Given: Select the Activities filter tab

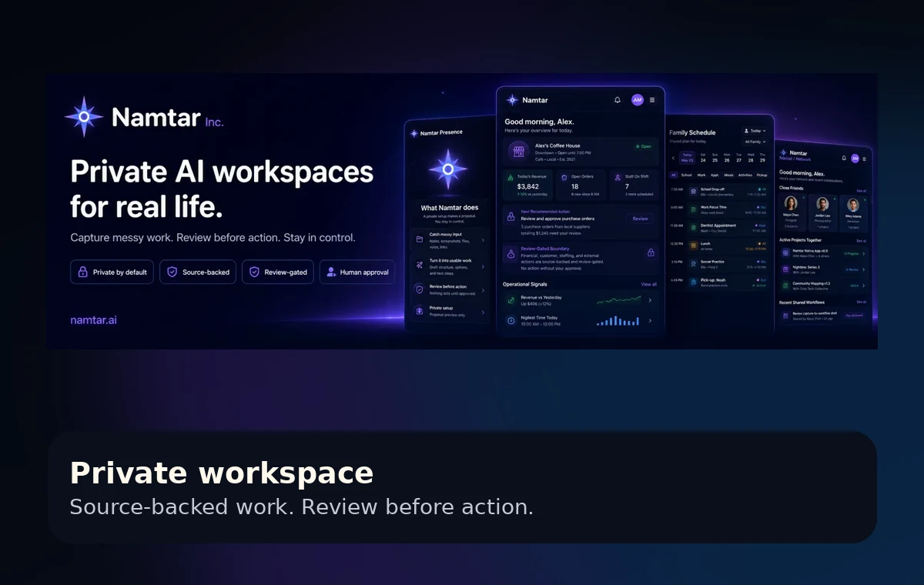Looking at the screenshot, I should (x=745, y=175).
